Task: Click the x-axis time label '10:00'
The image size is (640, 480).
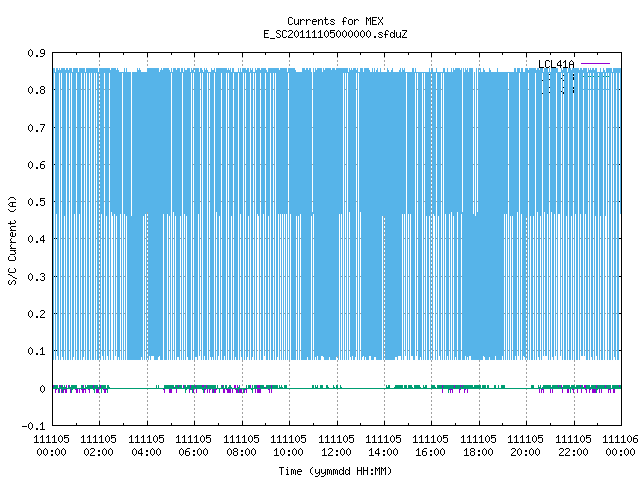Action: 288,452
